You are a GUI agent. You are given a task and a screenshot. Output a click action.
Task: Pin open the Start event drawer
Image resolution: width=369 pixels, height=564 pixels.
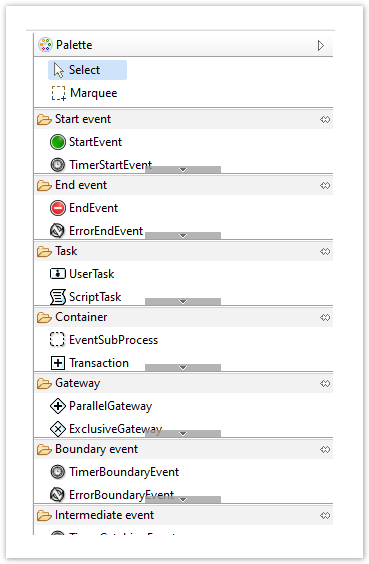click(325, 119)
